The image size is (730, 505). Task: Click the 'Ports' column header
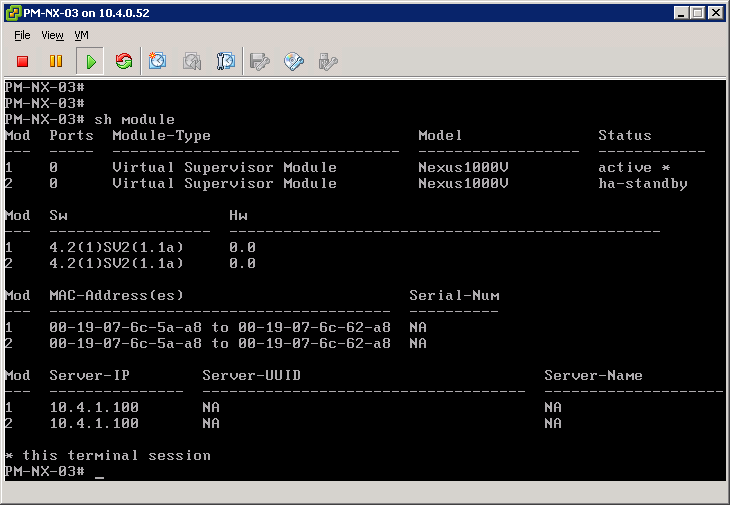pyautogui.click(x=72, y=135)
